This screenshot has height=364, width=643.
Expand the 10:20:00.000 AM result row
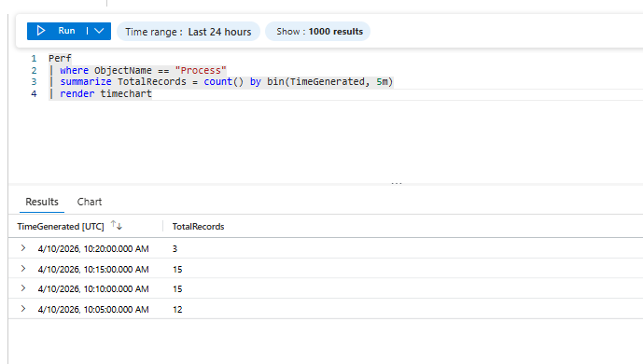click(23, 248)
